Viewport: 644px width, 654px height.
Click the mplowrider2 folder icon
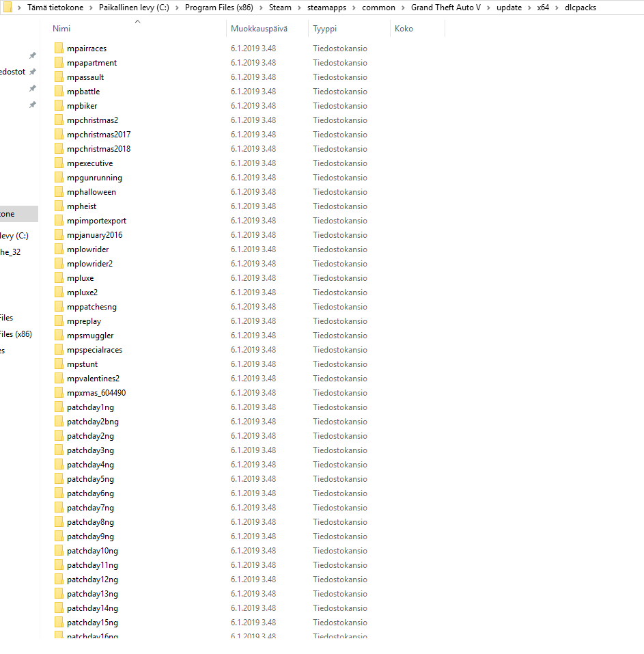[59, 264]
